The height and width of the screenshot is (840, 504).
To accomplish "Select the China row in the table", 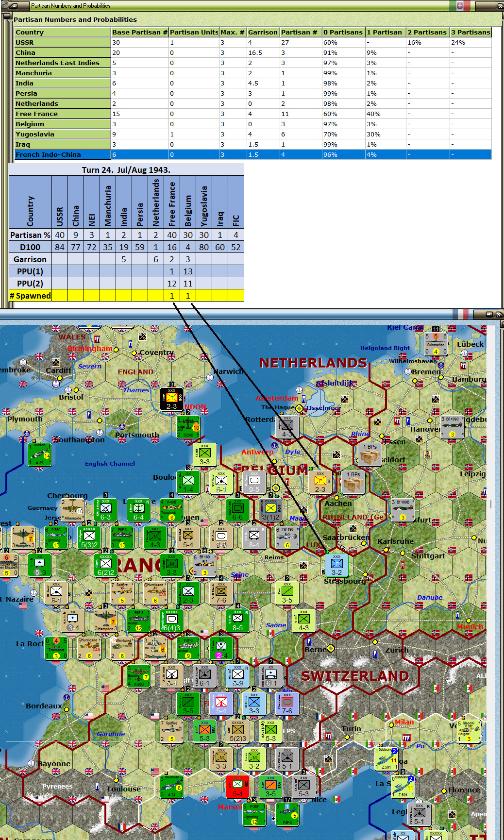I will point(252,52).
